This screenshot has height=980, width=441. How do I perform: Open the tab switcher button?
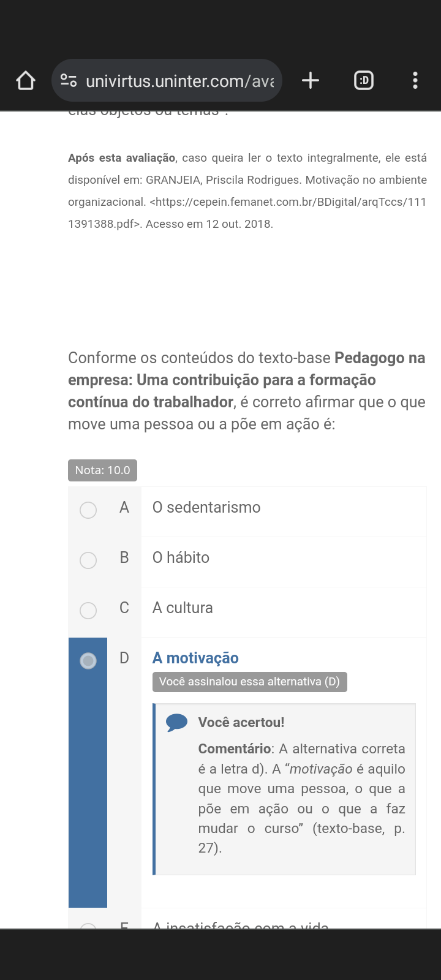click(364, 80)
